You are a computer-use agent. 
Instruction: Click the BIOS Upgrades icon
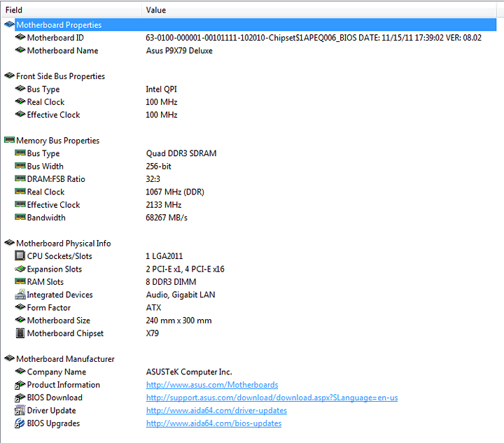point(20,423)
